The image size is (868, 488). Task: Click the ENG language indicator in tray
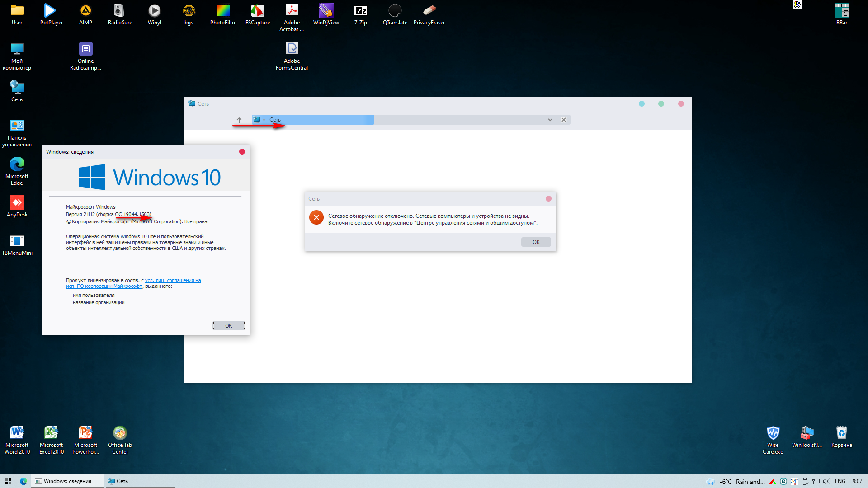pyautogui.click(x=840, y=481)
